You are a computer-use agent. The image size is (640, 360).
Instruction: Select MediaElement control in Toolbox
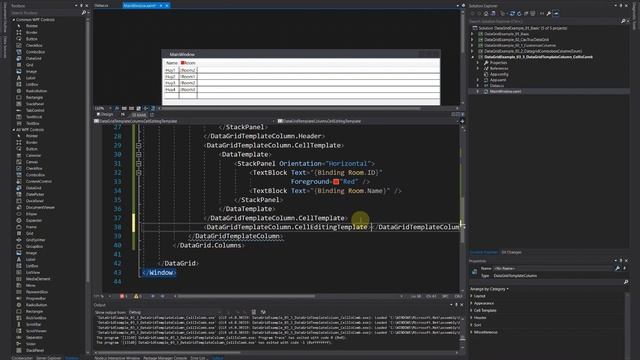point(38,279)
